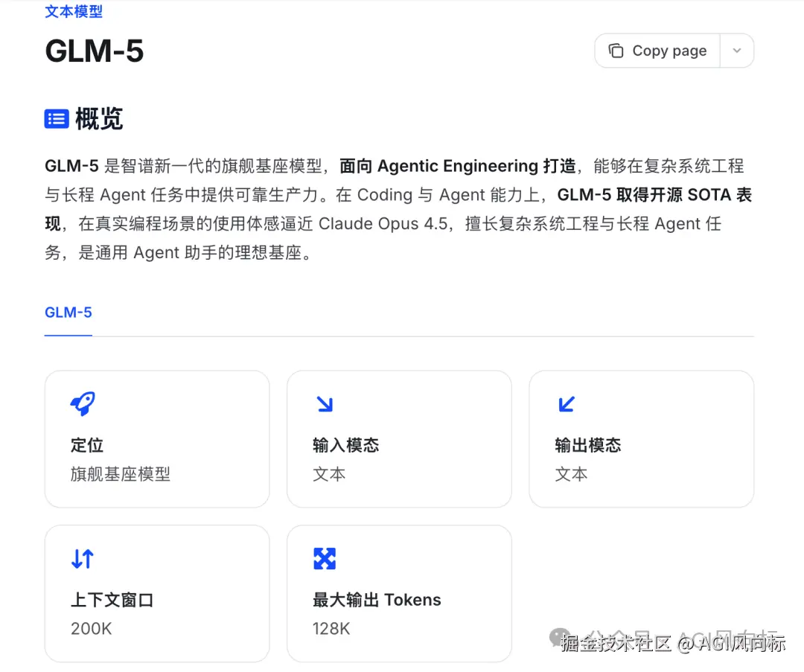Click 文本 under 输入模态
The height and width of the screenshot is (672, 804).
tap(329, 474)
